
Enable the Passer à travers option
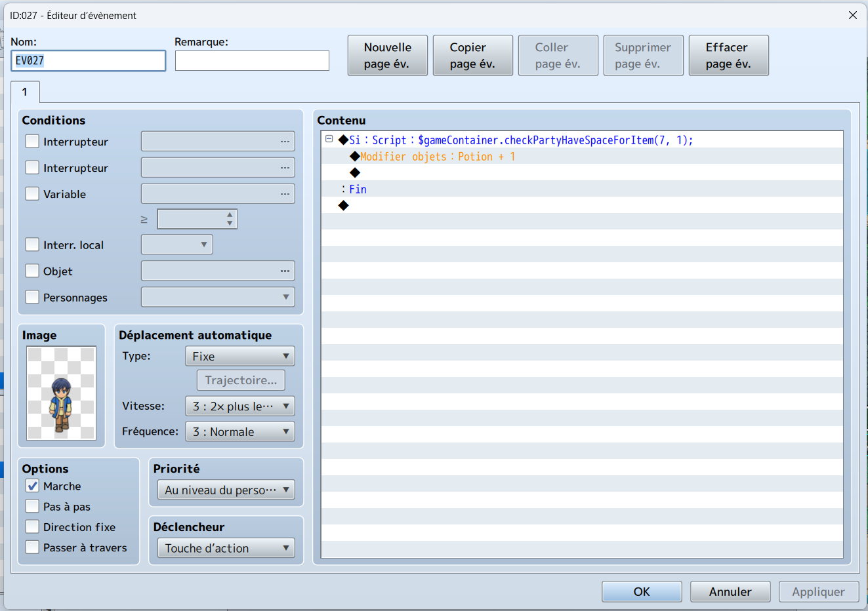coord(32,547)
